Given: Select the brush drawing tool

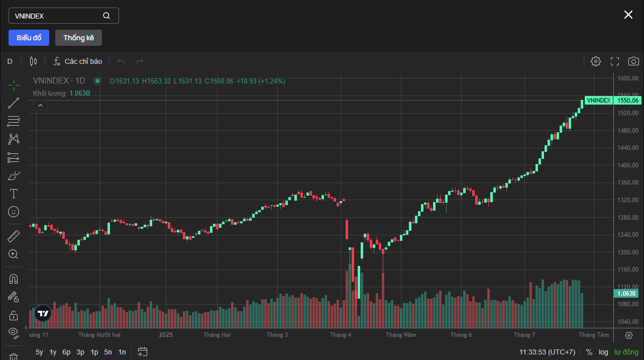Looking at the screenshot, I should coord(14,175).
